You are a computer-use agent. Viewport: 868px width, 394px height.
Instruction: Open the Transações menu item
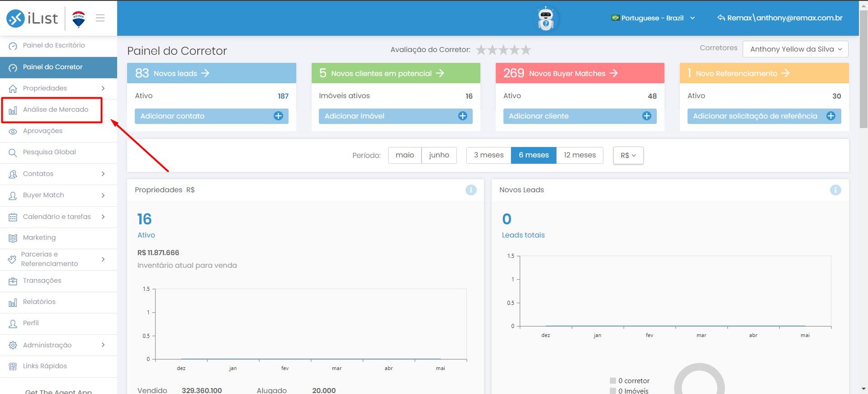[x=58, y=281]
